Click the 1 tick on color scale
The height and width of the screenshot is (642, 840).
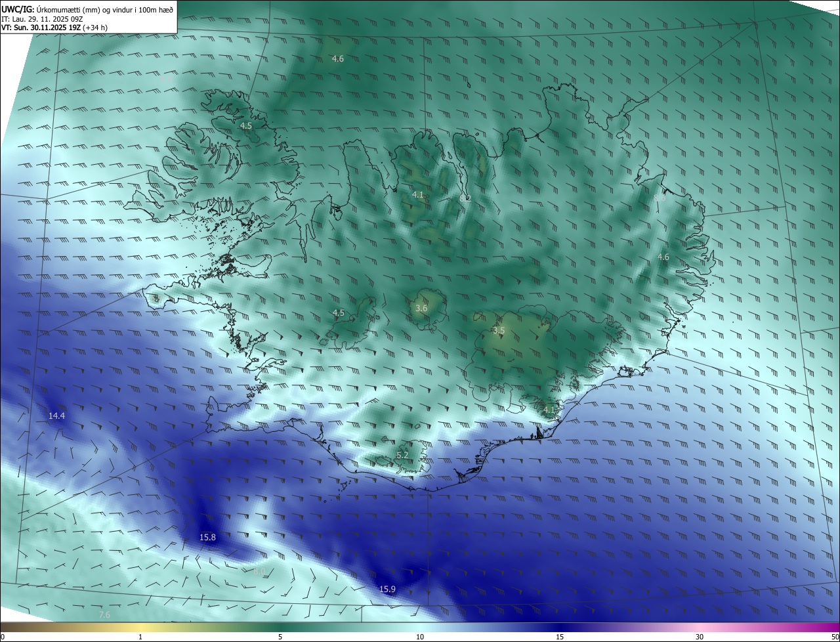[x=140, y=637]
